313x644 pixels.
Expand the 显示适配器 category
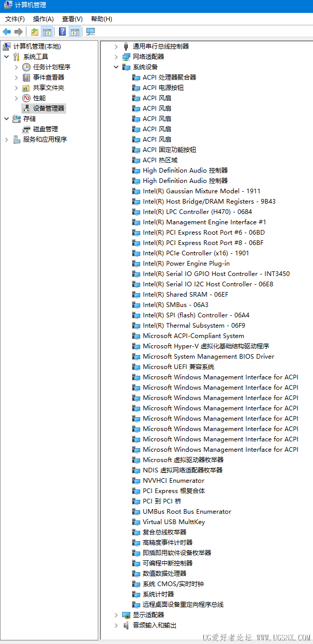pyautogui.click(x=116, y=615)
